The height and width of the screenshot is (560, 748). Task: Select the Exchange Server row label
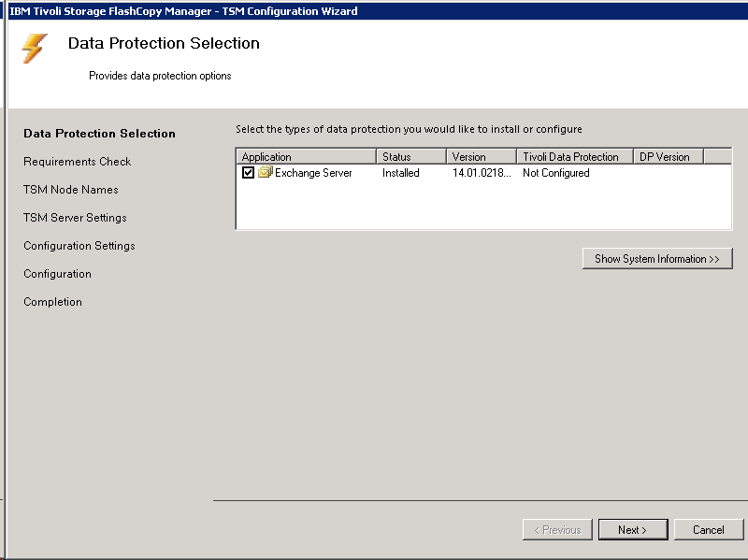313,173
